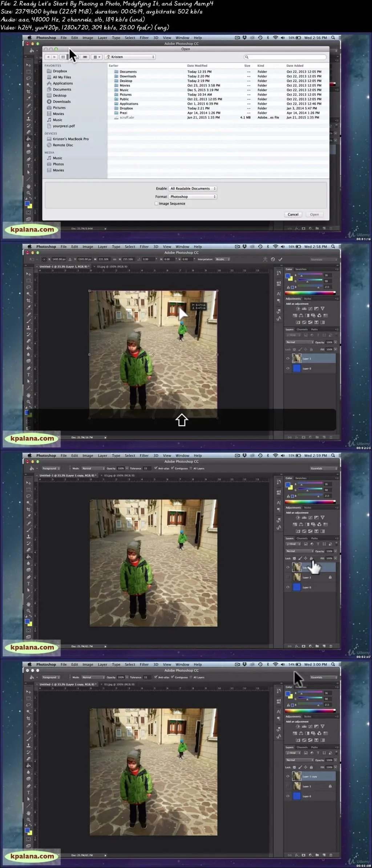Add a Brightness/Contrast adjustment in the 2:58 PM frame
Viewport: 372px width, 868px height.
(x=298, y=308)
